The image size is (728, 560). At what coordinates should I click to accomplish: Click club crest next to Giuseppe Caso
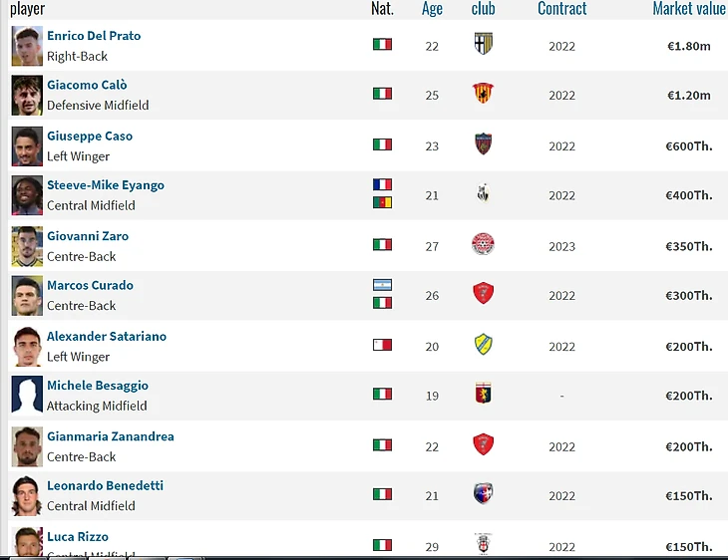pyautogui.click(x=483, y=143)
